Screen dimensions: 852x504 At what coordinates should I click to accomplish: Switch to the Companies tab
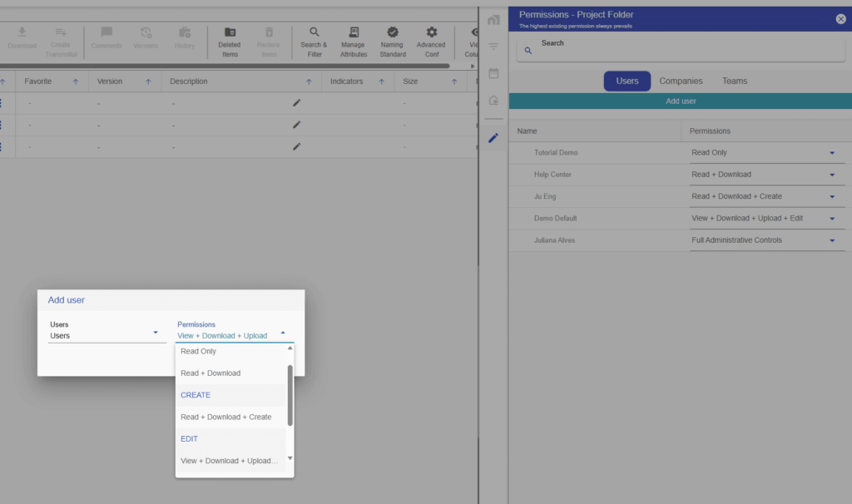681,82
